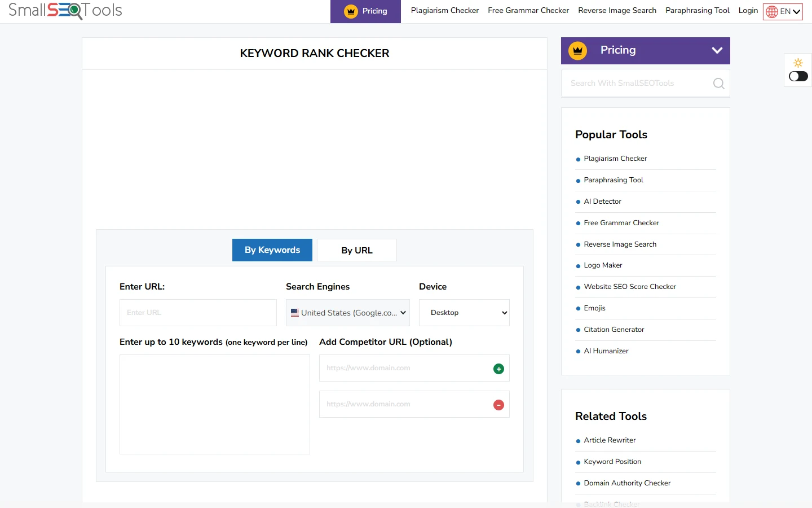Open Paraphrasing Tool from Popular Tools
The width and height of the screenshot is (812, 508).
click(x=614, y=180)
